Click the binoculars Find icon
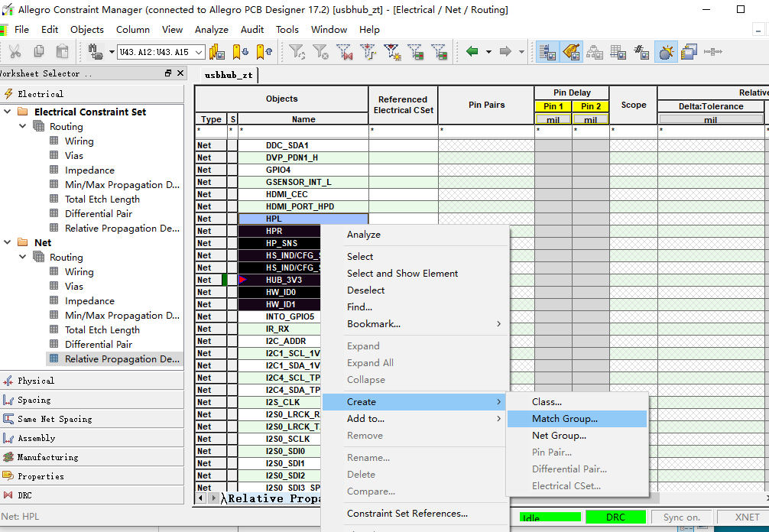 [95, 51]
